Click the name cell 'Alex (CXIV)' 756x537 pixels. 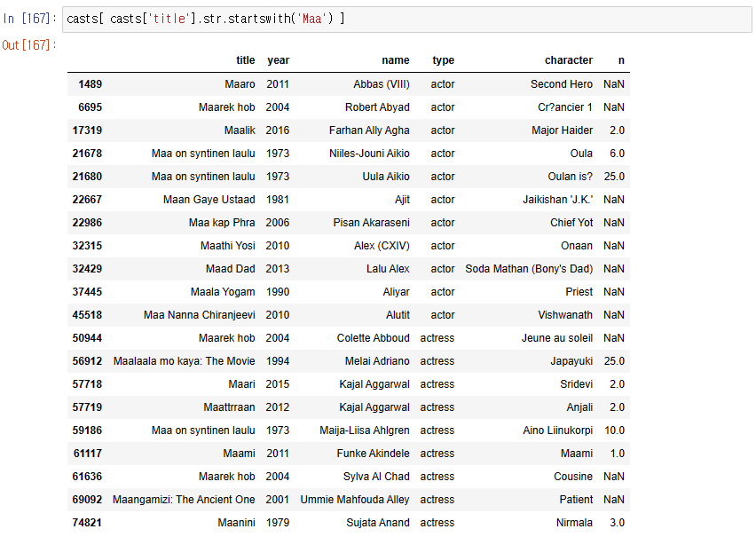tap(382, 246)
